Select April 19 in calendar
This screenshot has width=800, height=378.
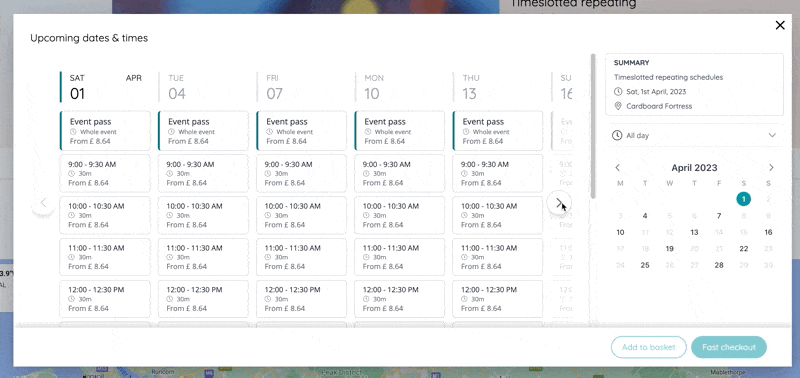(670, 249)
